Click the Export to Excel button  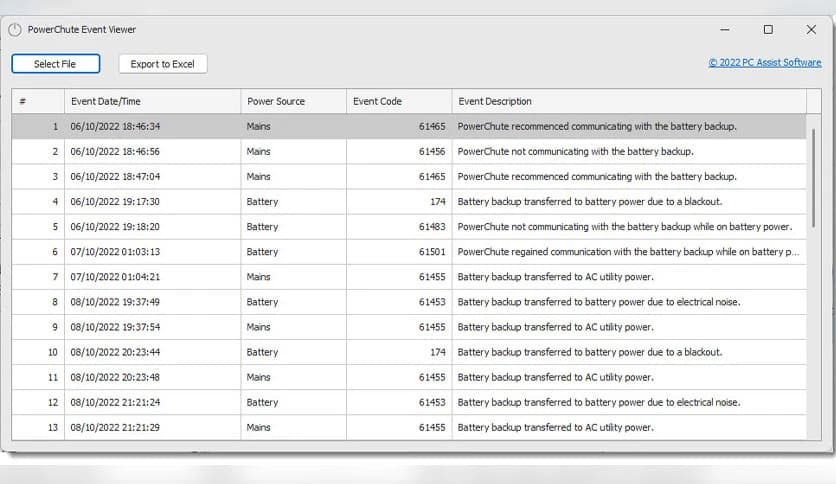click(163, 64)
